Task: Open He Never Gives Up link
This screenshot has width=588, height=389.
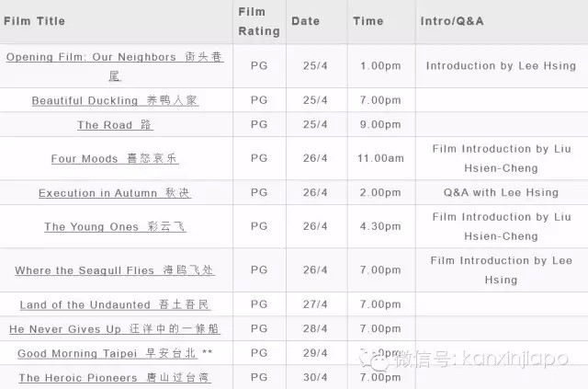Action: point(115,328)
